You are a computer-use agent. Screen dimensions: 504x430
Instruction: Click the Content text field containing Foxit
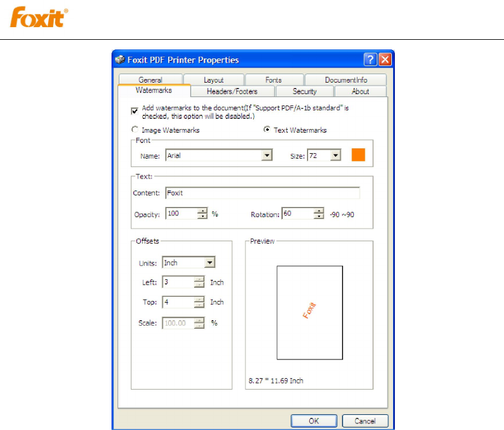(263, 193)
